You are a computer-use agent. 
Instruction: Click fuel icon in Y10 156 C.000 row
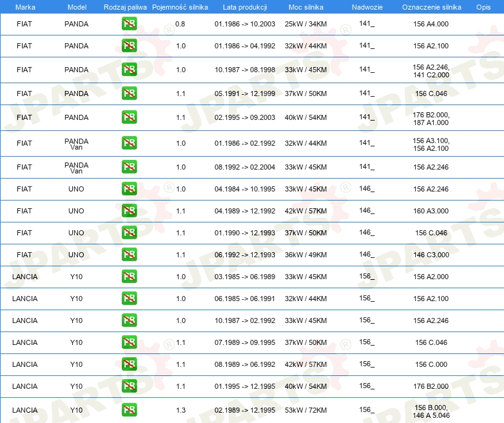click(129, 364)
